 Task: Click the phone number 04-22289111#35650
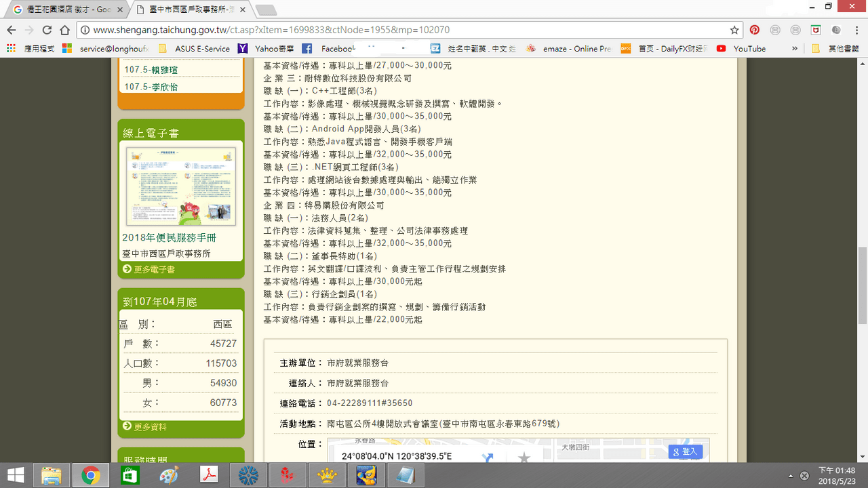pyautogui.click(x=370, y=403)
